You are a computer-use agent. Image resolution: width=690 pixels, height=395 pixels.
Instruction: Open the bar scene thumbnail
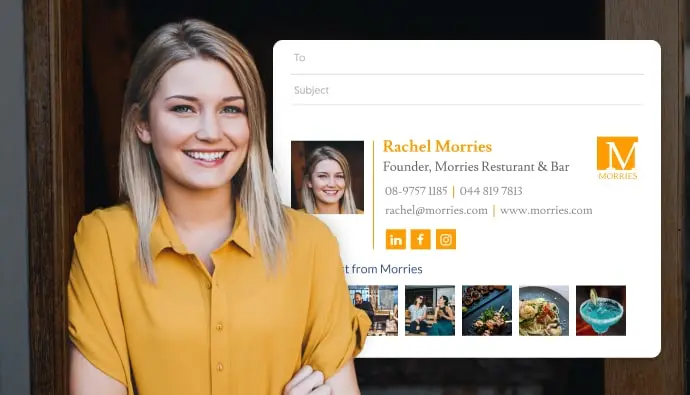pos(373,311)
